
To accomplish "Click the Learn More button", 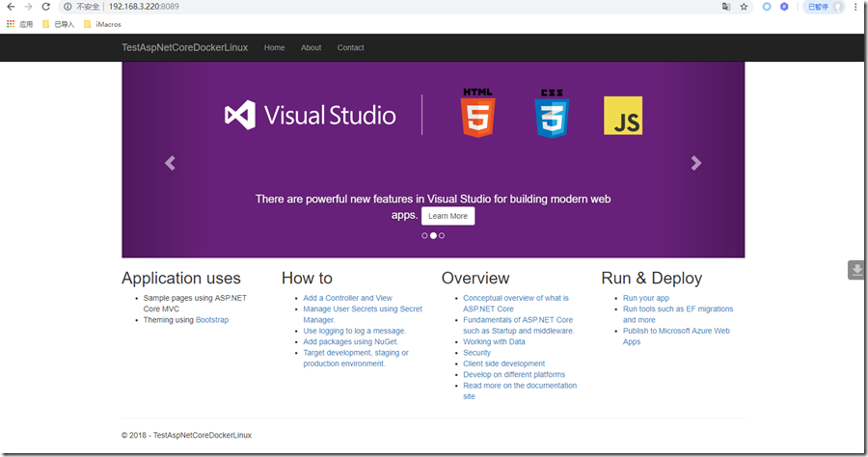I will (x=448, y=216).
